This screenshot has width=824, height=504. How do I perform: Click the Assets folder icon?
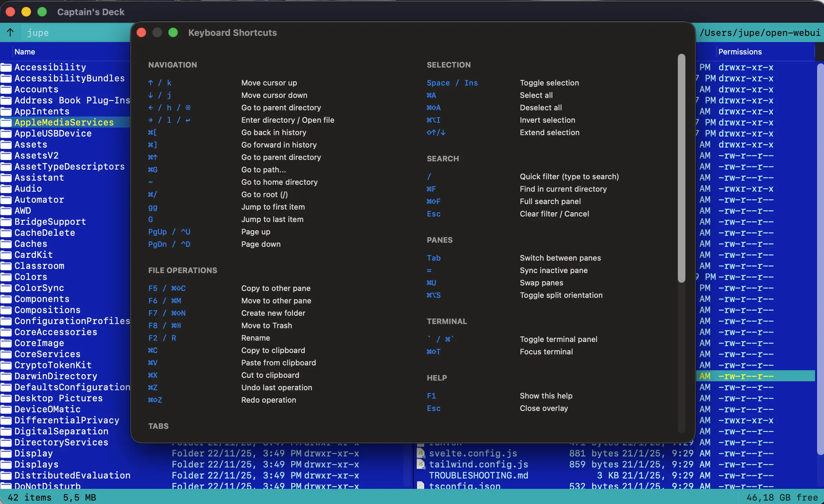pyautogui.click(x=6, y=144)
